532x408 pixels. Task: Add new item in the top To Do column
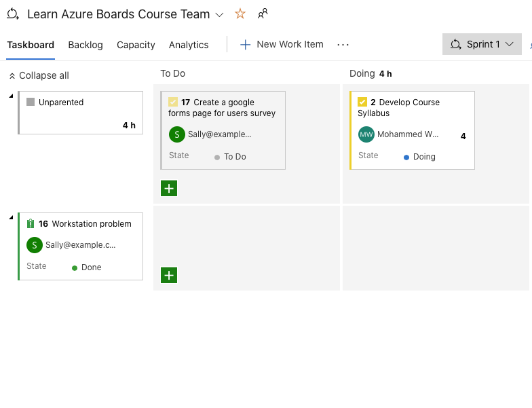coord(169,188)
